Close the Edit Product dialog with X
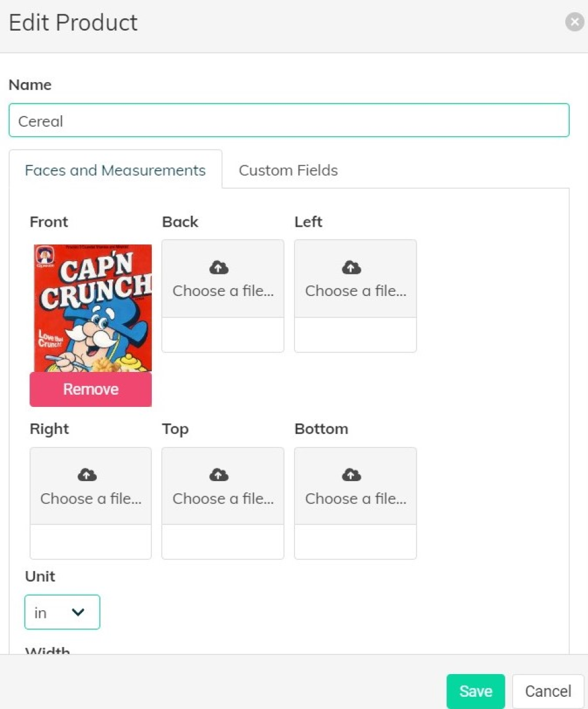 574,23
